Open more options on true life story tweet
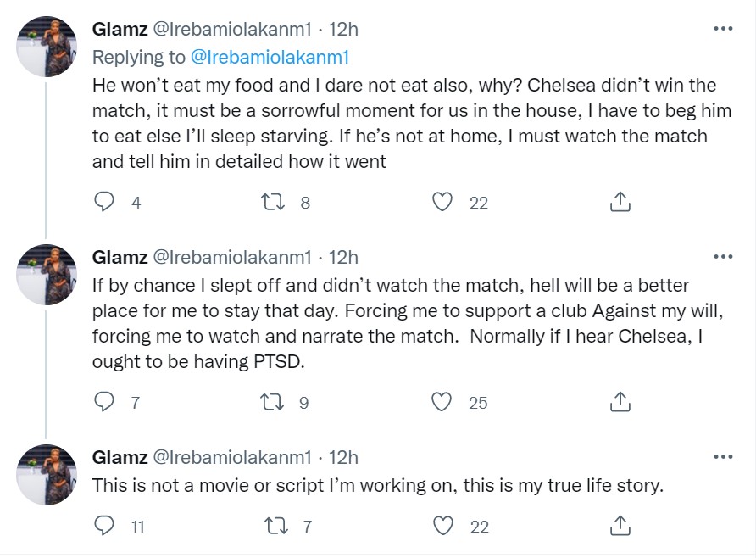This screenshot has width=756, height=558. point(723,457)
